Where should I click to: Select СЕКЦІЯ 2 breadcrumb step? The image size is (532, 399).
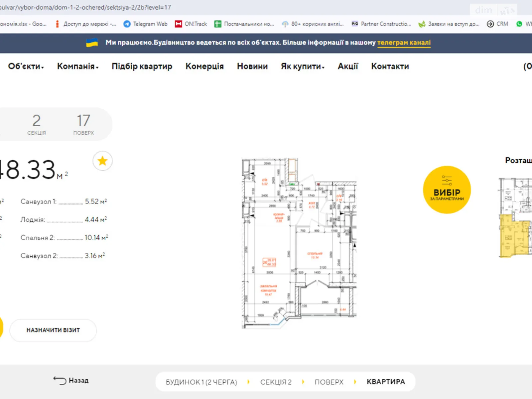coord(276,382)
